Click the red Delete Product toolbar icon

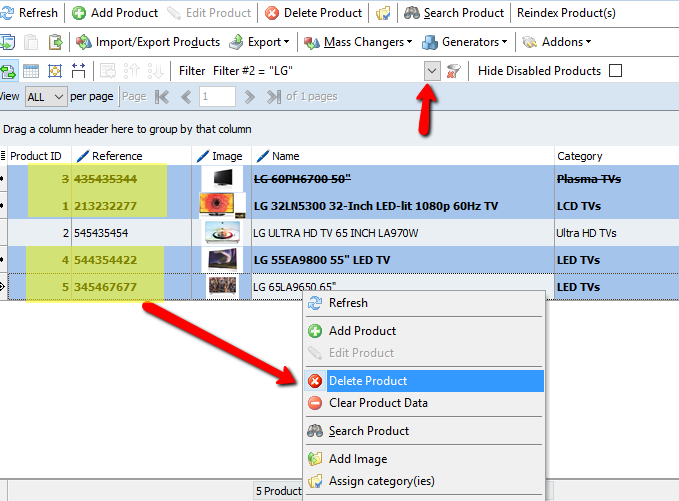(x=272, y=13)
